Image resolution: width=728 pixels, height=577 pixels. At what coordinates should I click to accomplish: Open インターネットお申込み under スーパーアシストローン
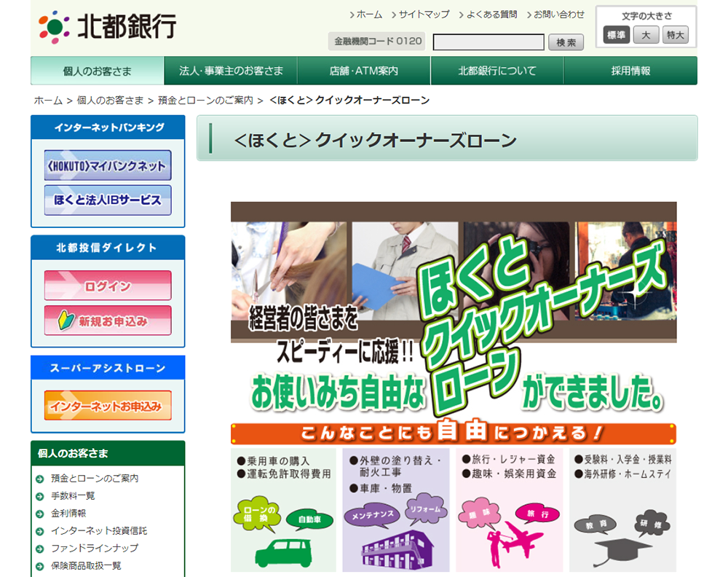pos(107,405)
